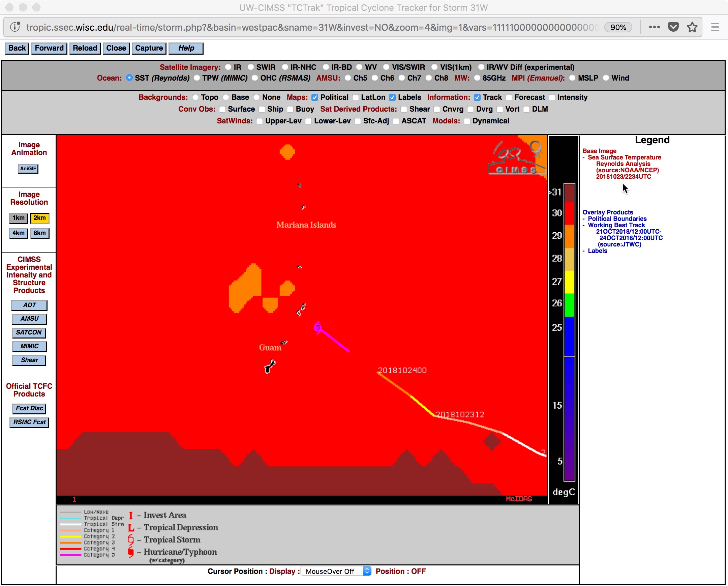The height and width of the screenshot is (586, 728).
Task: Select IR satellite imagery
Action: (228, 67)
